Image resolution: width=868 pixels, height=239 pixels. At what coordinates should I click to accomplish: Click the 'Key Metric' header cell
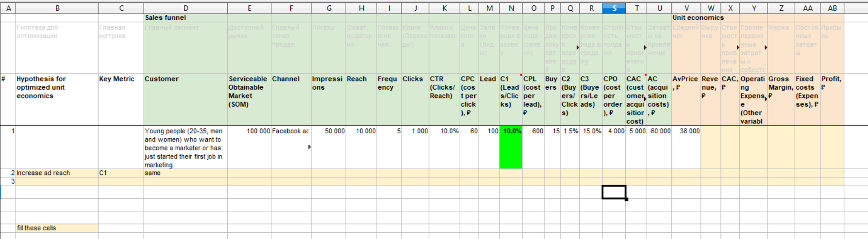(x=121, y=99)
